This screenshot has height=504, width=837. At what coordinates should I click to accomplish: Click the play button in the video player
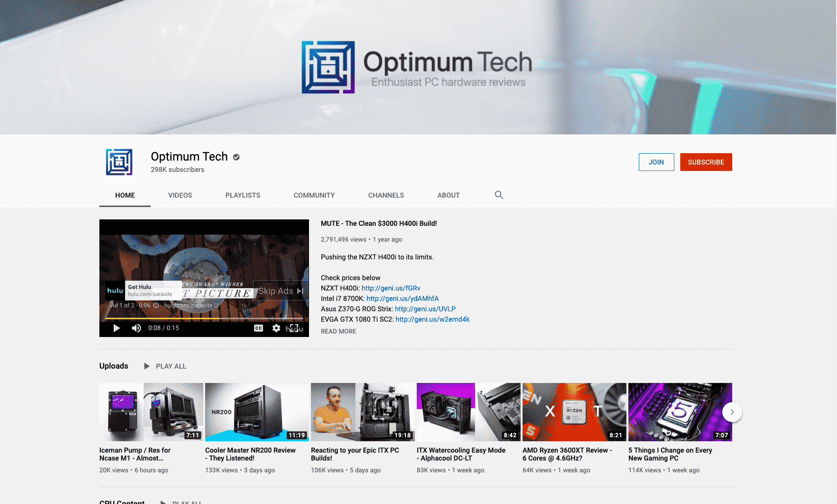[117, 328]
